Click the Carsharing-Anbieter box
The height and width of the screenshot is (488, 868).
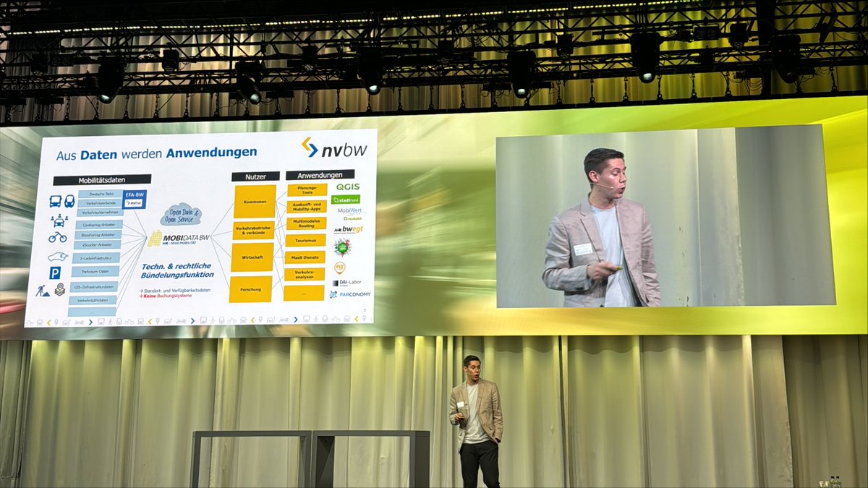pos(98,225)
